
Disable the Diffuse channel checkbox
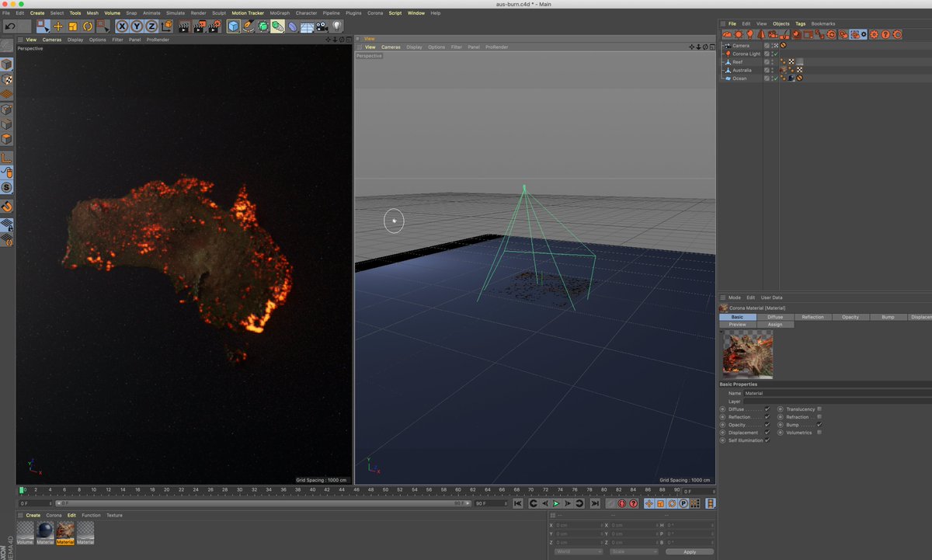coord(767,409)
